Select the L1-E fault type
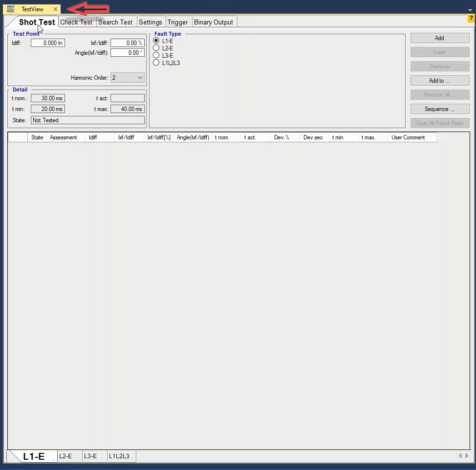This screenshot has width=476, height=470. (156, 41)
